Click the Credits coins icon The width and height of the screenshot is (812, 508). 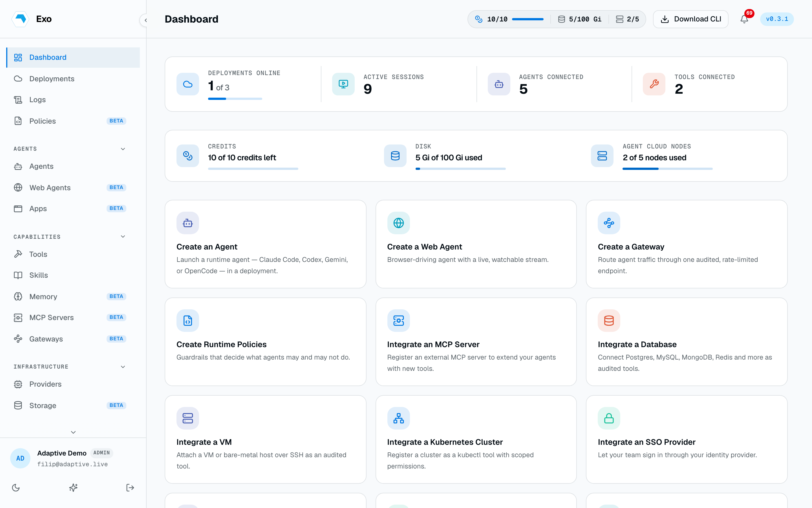(x=187, y=156)
